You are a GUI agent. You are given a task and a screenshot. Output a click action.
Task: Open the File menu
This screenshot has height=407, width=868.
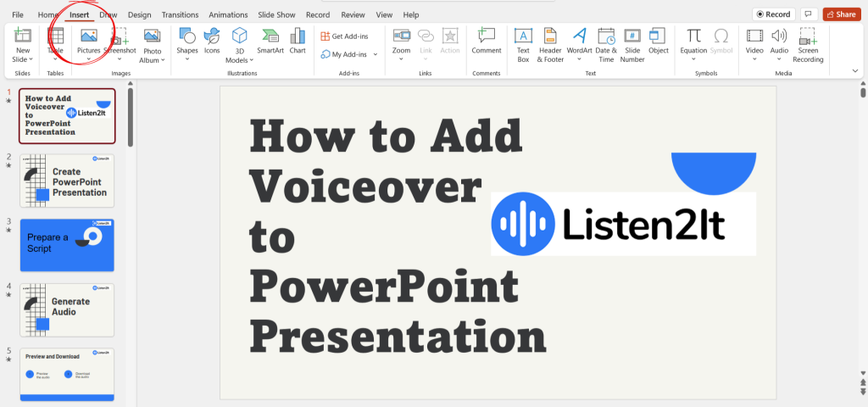click(18, 15)
